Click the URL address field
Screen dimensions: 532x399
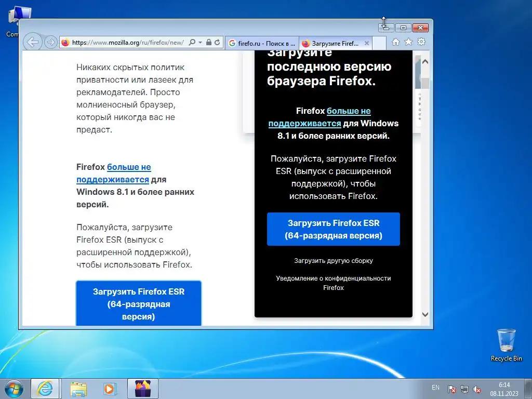128,43
